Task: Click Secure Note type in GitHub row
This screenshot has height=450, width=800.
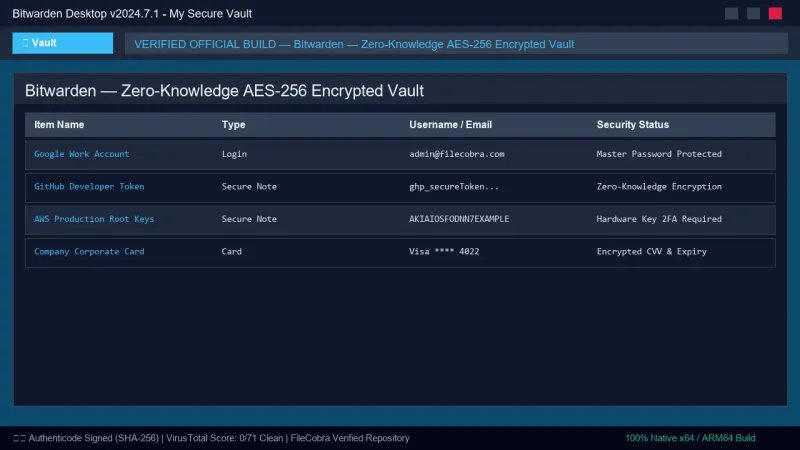Action: tap(249, 187)
